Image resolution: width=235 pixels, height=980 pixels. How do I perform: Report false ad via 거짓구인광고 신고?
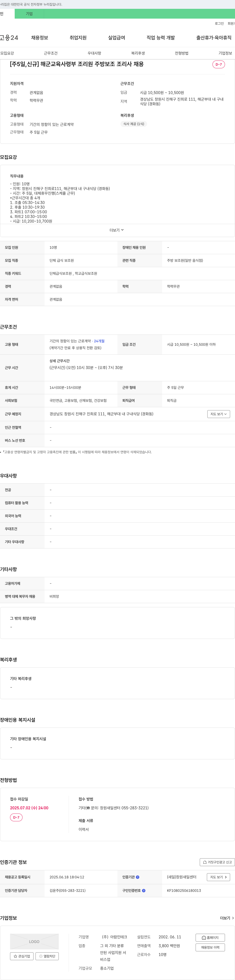coord(217,862)
